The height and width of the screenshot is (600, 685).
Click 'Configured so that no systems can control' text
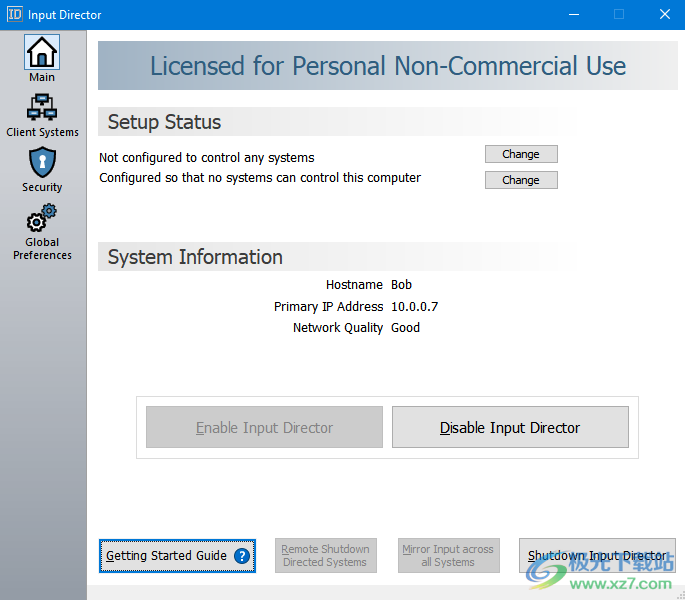[x=260, y=178]
